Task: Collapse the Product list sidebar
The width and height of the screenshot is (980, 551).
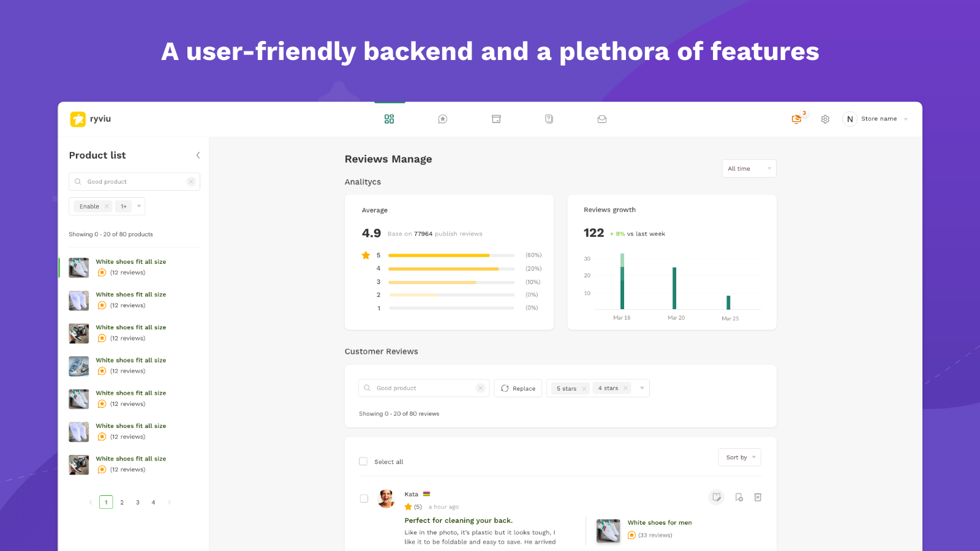Action: [198, 156]
